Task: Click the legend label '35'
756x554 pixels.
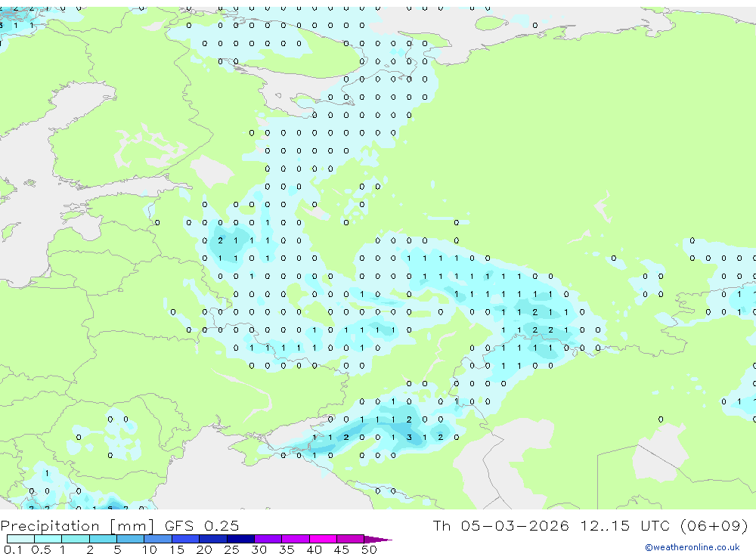Action: [287, 549]
